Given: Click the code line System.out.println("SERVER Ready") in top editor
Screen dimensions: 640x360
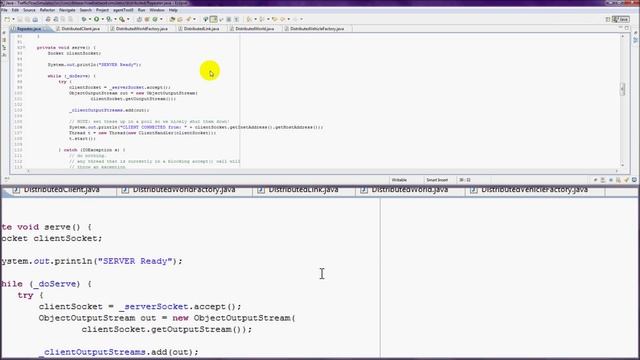Looking at the screenshot, I should 94,64.
